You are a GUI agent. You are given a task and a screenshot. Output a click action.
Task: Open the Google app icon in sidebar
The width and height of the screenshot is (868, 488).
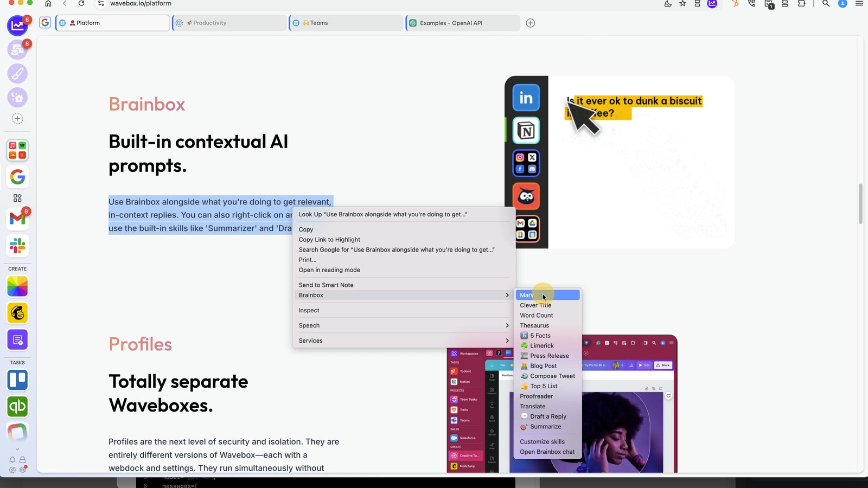17,177
